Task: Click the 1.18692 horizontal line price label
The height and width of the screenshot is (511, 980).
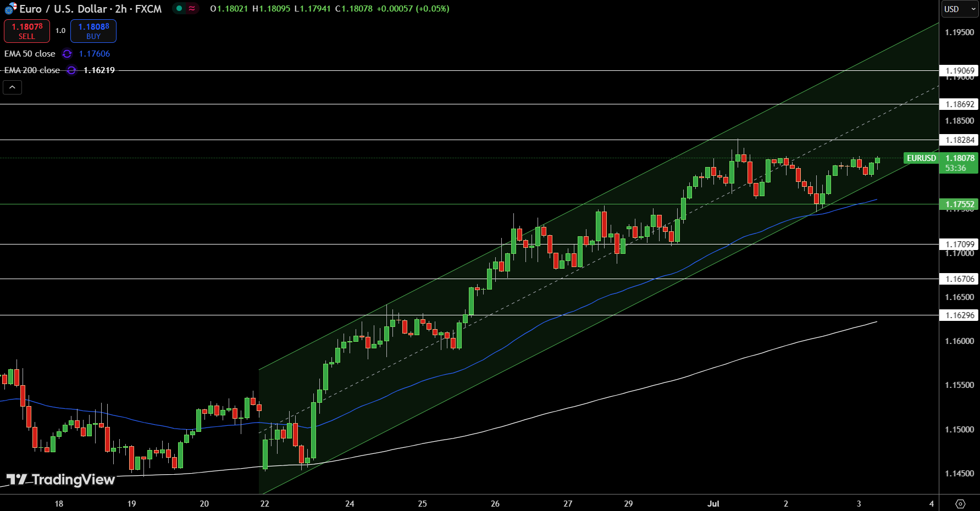Action: [x=960, y=104]
